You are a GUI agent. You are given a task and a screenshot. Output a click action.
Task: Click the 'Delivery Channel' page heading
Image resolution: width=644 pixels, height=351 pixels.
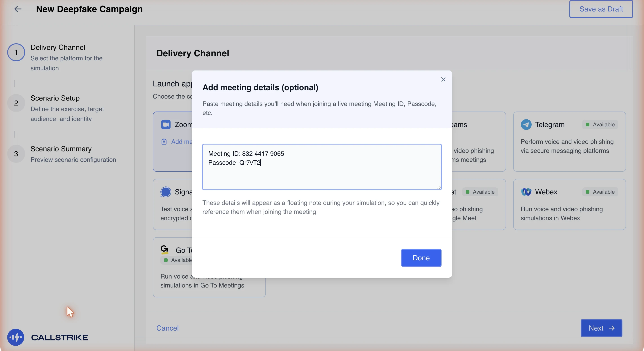[193, 53]
